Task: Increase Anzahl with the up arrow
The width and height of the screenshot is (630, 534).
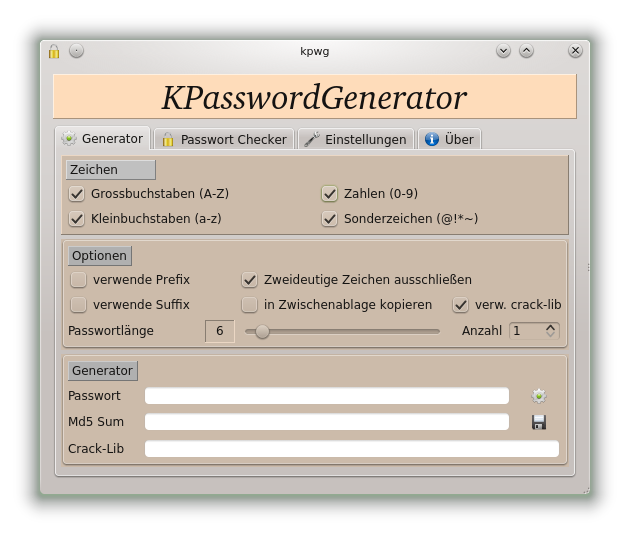Action: (x=550, y=327)
